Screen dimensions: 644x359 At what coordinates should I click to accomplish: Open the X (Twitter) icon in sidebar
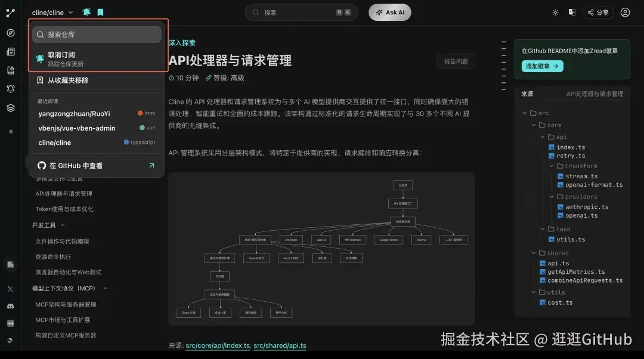pos(10,289)
